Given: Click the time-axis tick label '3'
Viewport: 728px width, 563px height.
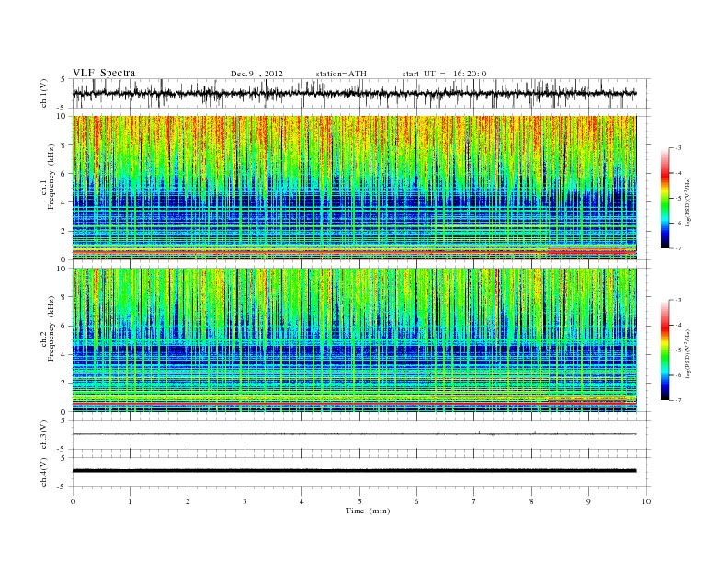Looking at the screenshot, I should (245, 501).
